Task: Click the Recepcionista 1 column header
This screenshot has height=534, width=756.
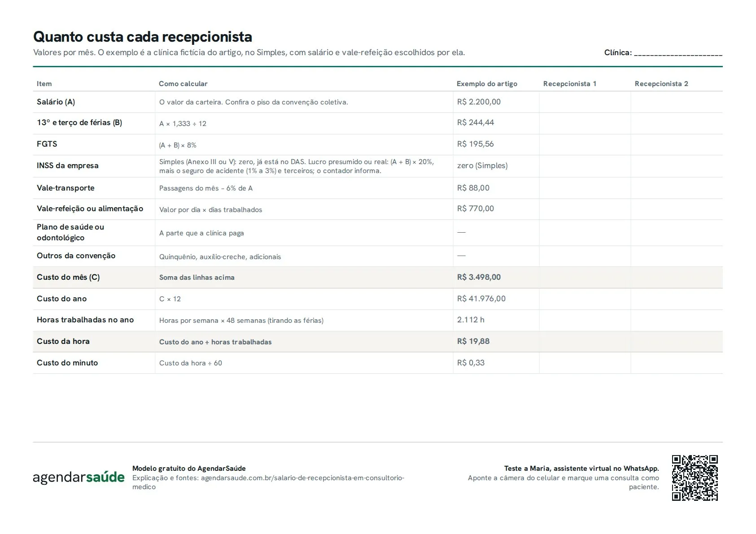Action: point(570,84)
